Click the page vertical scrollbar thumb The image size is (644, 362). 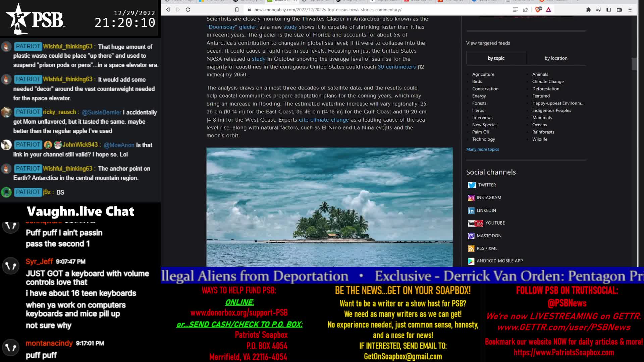634,64
